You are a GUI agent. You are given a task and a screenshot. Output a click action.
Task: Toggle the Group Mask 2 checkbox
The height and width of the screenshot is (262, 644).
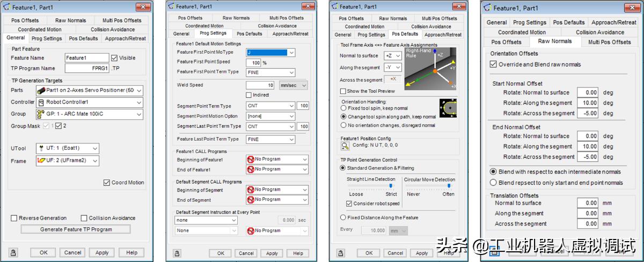[58, 126]
